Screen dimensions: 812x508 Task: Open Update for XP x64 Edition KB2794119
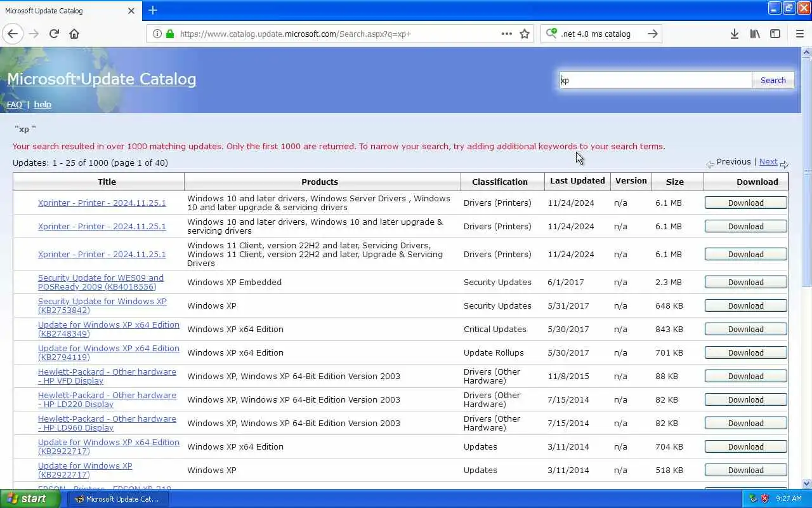[x=108, y=352]
